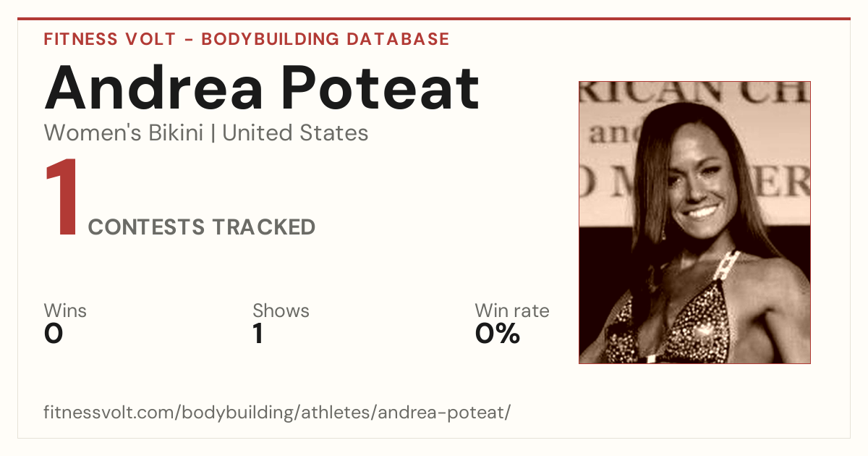Open the fitnessvolt.com athlete URL link

coord(278,413)
